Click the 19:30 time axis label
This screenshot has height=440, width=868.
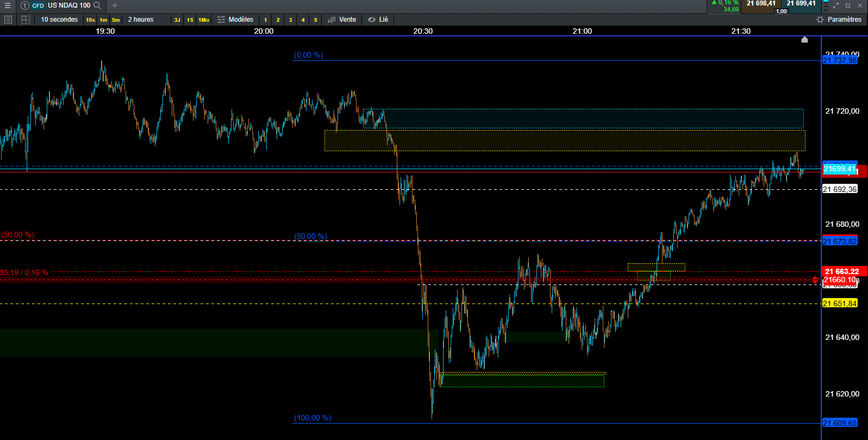pos(105,31)
